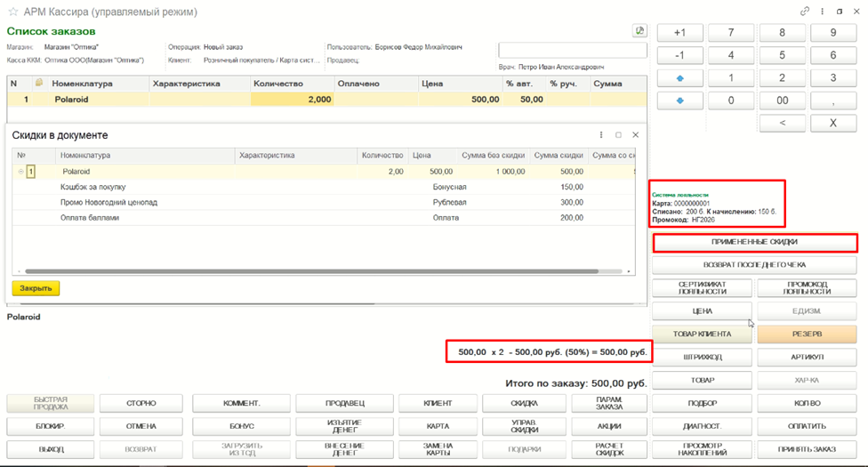Tap keypad comma button
Viewport: 868px width, 467px height.
click(x=833, y=101)
